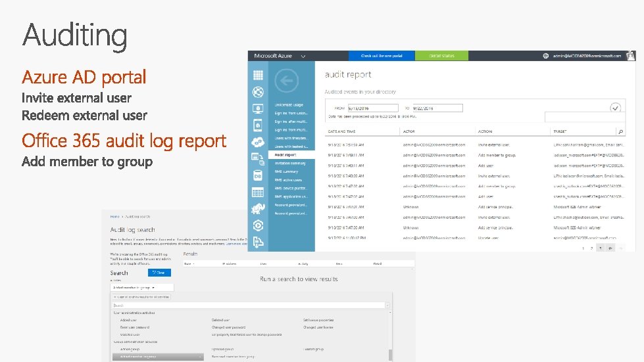644x362 pixels.
Task: Open the media services play icon in sidebar
Action: 258,225
